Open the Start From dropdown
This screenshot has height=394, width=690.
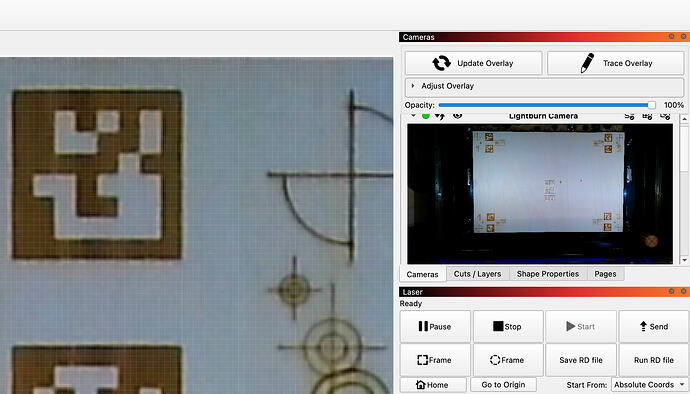[650, 385]
